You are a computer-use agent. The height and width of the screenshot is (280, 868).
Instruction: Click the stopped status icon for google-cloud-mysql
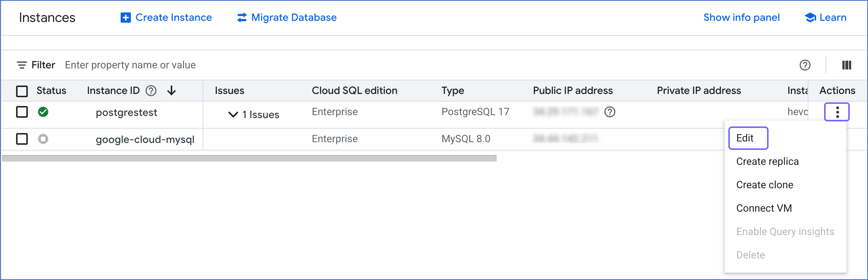point(43,139)
